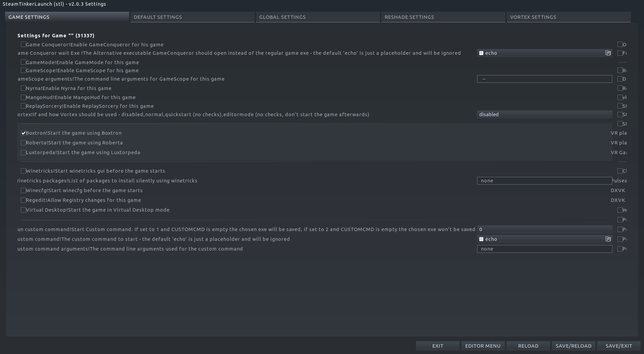Viewport: 644px width, 354px height.
Task: Enable GameMode for this game
Action: pos(23,62)
